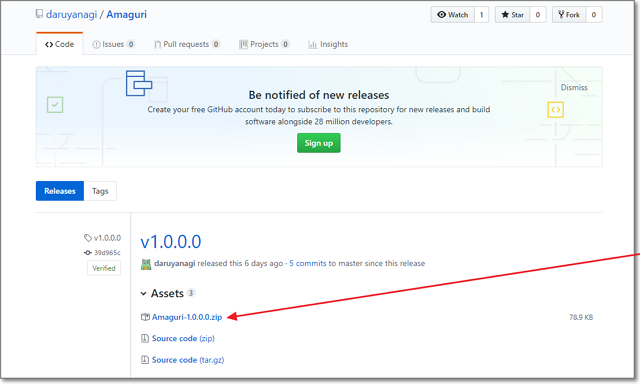
Task: Click the Verified signature badge
Action: (x=104, y=268)
